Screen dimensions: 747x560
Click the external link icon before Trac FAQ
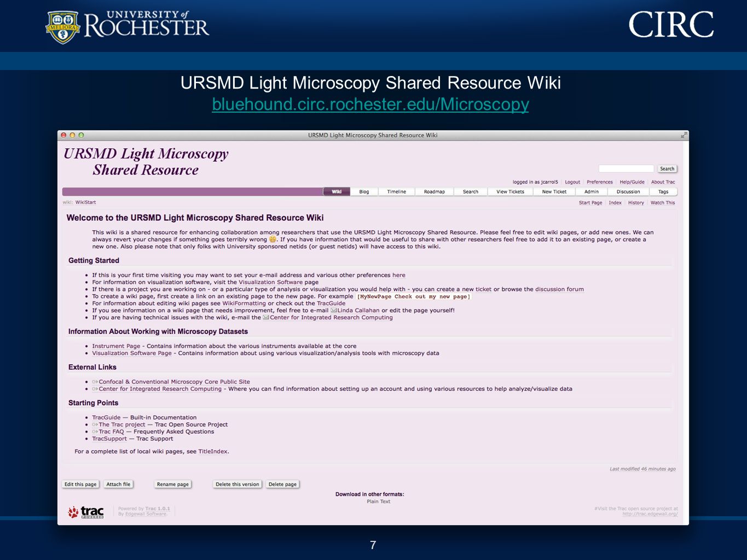(x=95, y=431)
